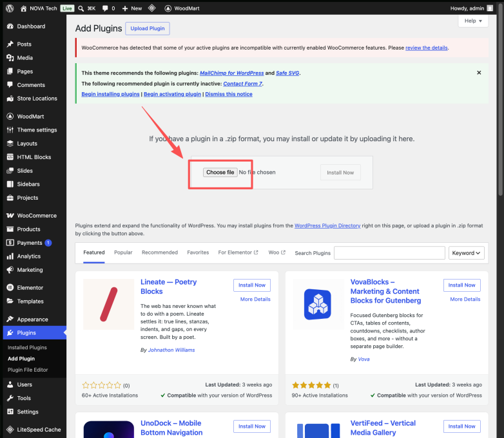The width and height of the screenshot is (504, 438).
Task: Open the Keyword search type dropdown
Action: point(466,253)
